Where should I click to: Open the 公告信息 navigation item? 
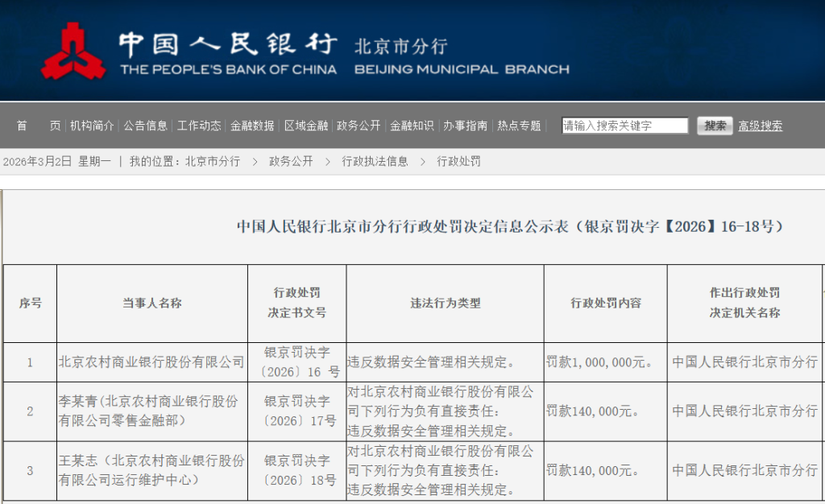tap(147, 126)
